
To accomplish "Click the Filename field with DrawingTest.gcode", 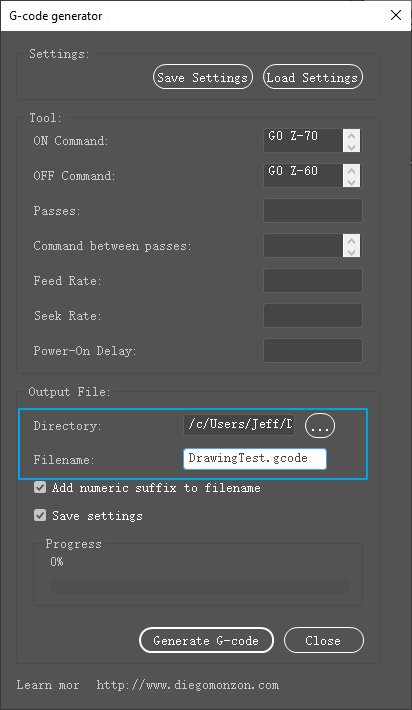I will 255,459.
